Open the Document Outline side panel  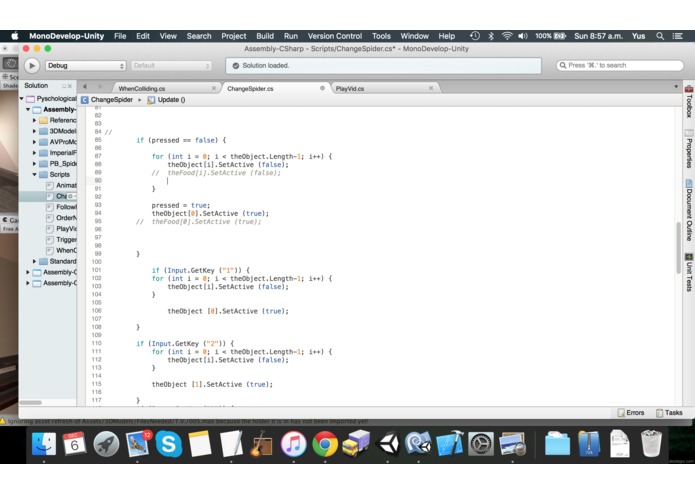coord(689,210)
